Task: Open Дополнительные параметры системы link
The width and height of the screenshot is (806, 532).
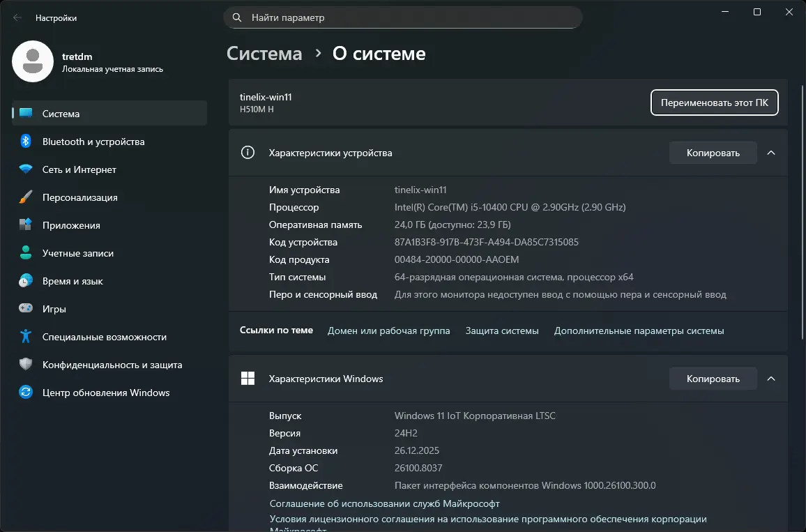Action: (639, 330)
